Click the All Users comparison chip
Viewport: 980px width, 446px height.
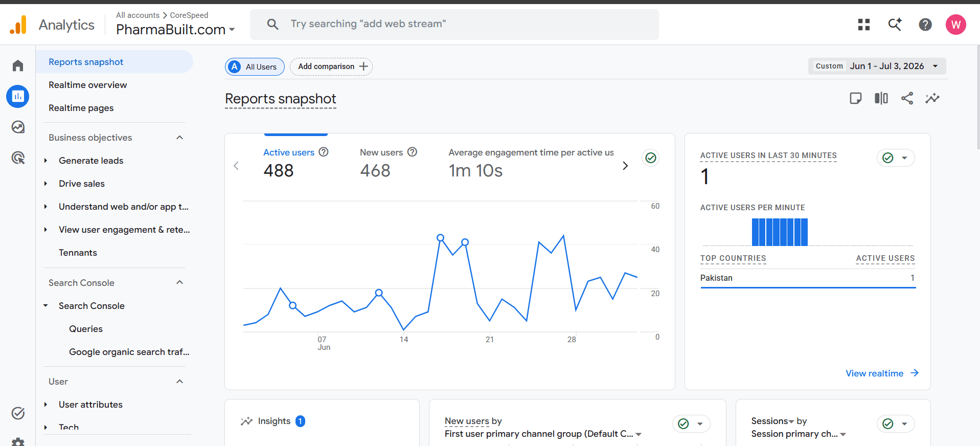tap(255, 66)
